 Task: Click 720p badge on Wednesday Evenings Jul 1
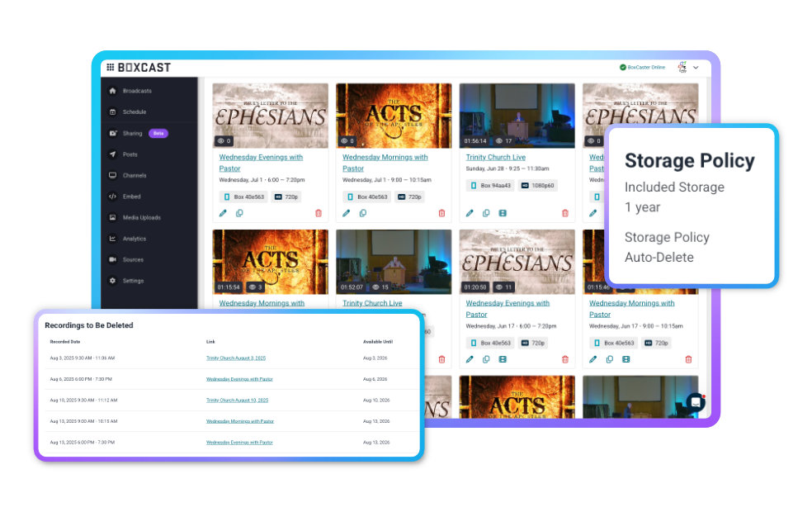[286, 197]
